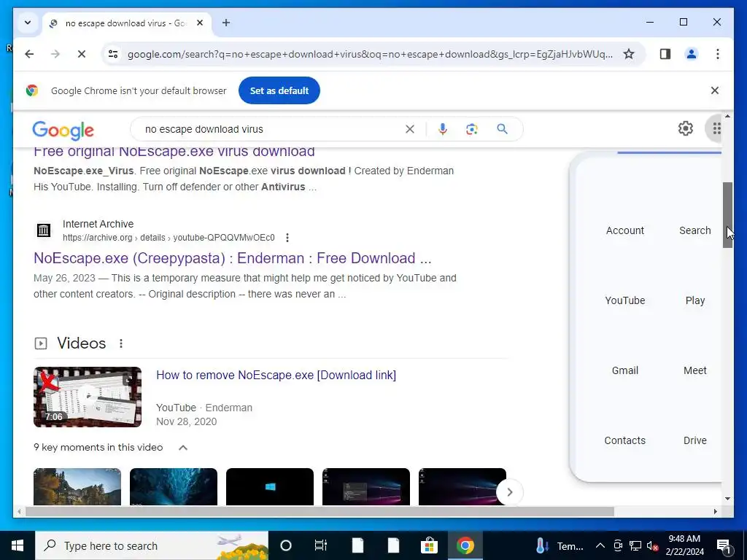
Task: Close the 'no escape download virus' tab
Action: [200, 23]
